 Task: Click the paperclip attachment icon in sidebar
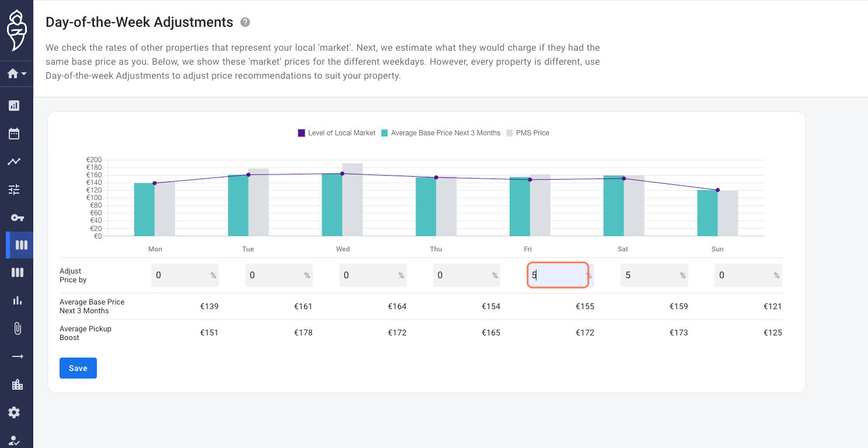pyautogui.click(x=17, y=328)
